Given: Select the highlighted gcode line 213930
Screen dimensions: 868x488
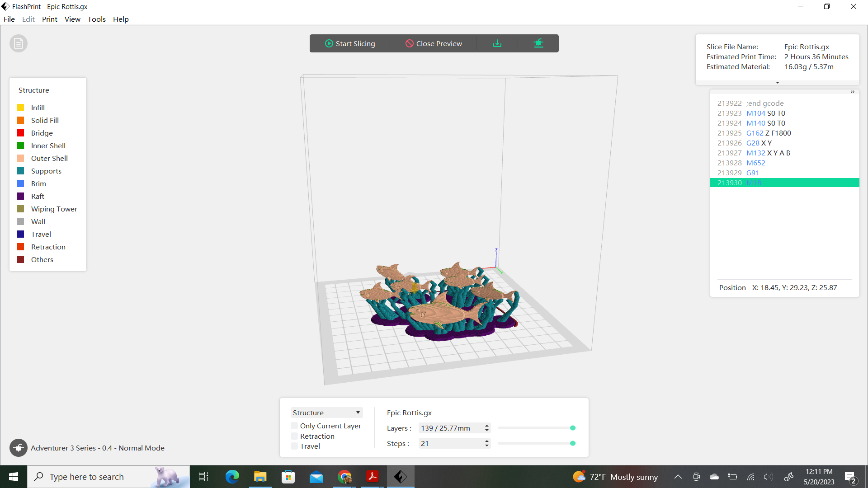Looking at the screenshot, I should tap(784, 183).
